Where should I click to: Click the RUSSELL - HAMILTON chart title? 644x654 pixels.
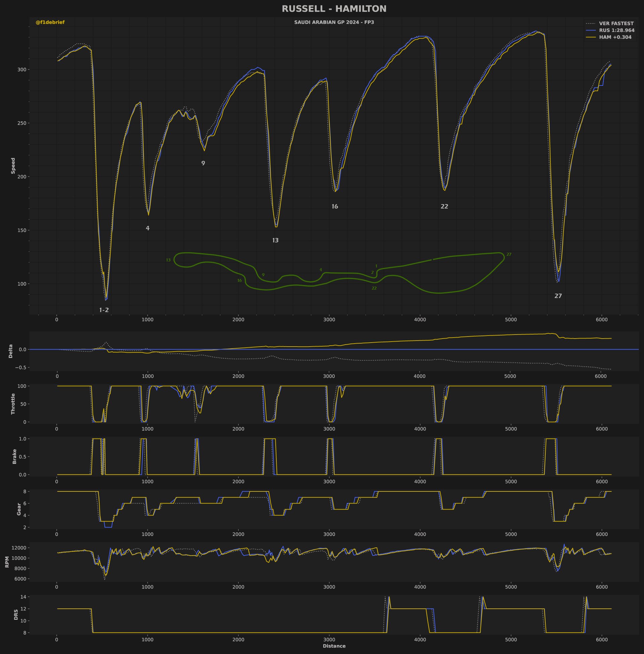coord(334,9)
